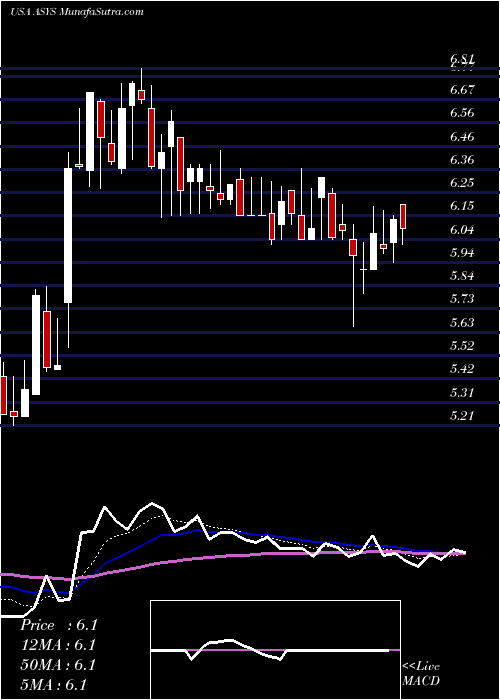Select the 6.15 price level value
This screenshot has height=700, width=500.
click(x=462, y=206)
